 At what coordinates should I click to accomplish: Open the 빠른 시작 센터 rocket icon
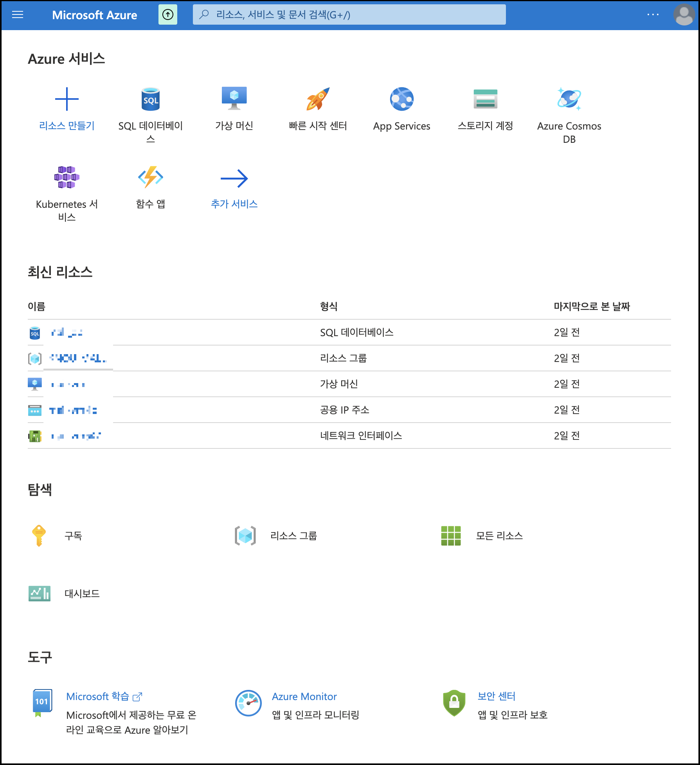click(x=318, y=99)
